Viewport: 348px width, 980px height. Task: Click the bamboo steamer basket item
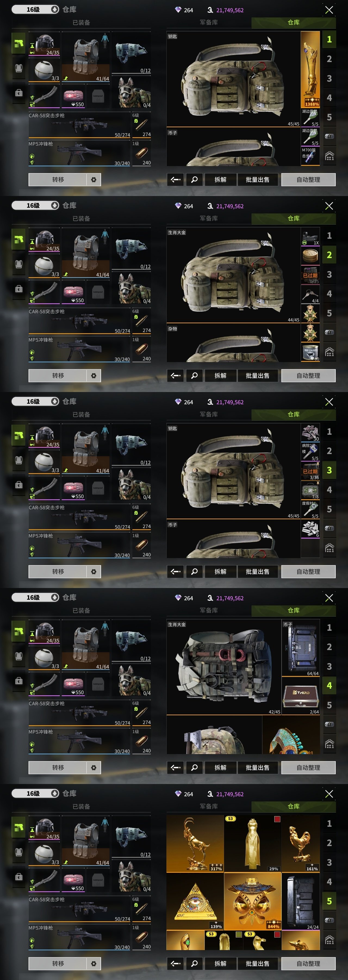[x=310, y=256]
